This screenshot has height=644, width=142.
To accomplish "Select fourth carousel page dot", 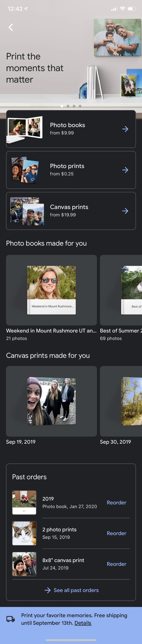I will click(x=80, y=106).
